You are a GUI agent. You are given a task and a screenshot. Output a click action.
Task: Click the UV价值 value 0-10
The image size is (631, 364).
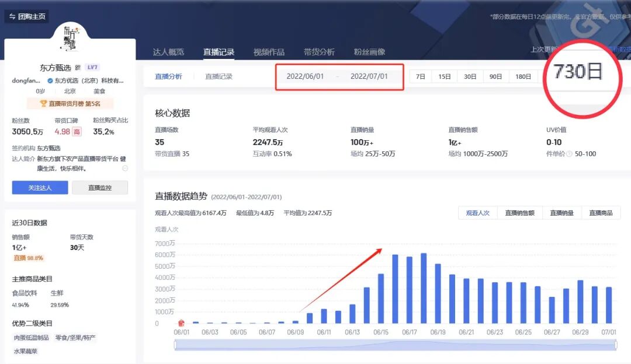(554, 142)
